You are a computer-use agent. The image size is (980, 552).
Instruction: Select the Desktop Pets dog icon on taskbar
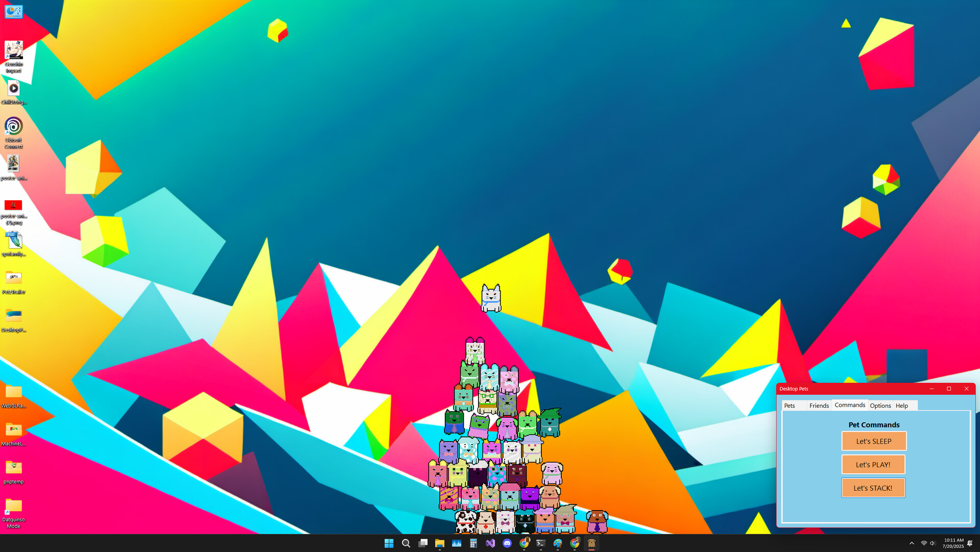(591, 543)
